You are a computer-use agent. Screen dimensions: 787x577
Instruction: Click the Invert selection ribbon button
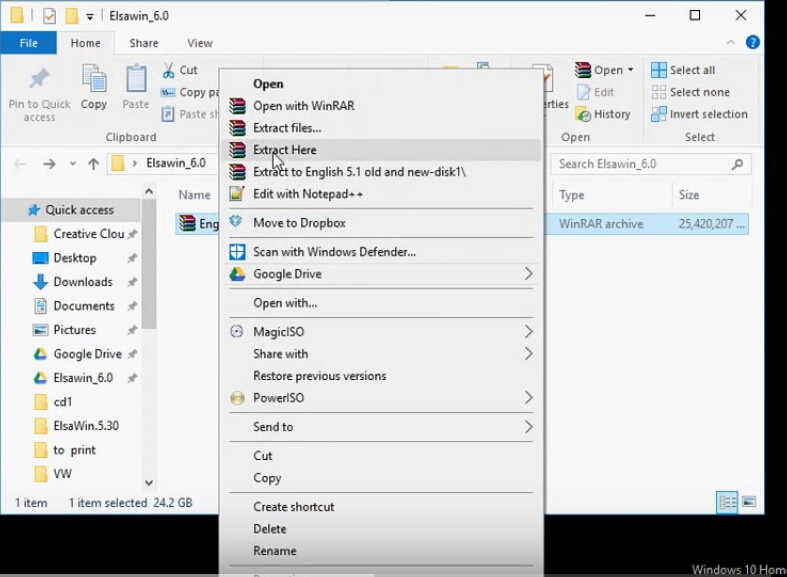(x=699, y=114)
